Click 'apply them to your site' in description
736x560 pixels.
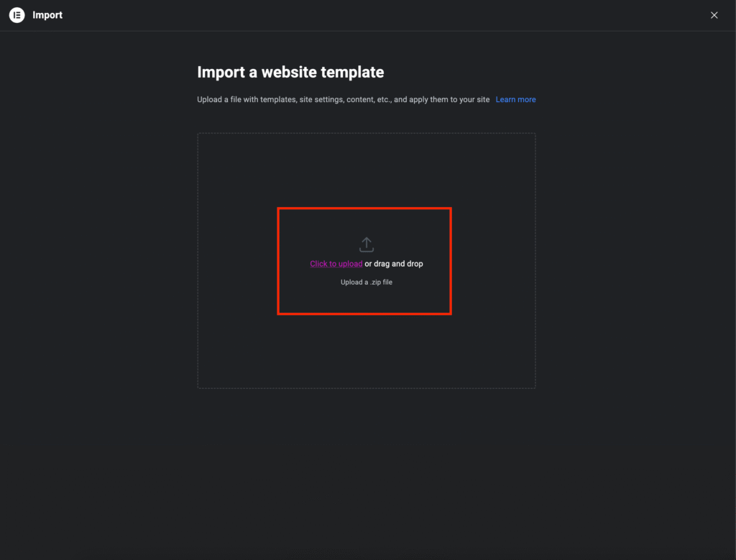point(449,100)
